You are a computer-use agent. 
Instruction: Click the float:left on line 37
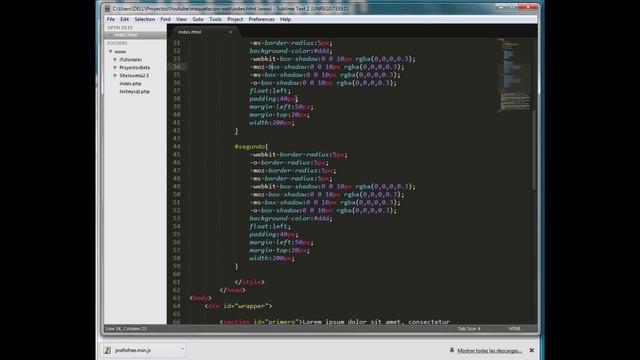(x=270, y=91)
